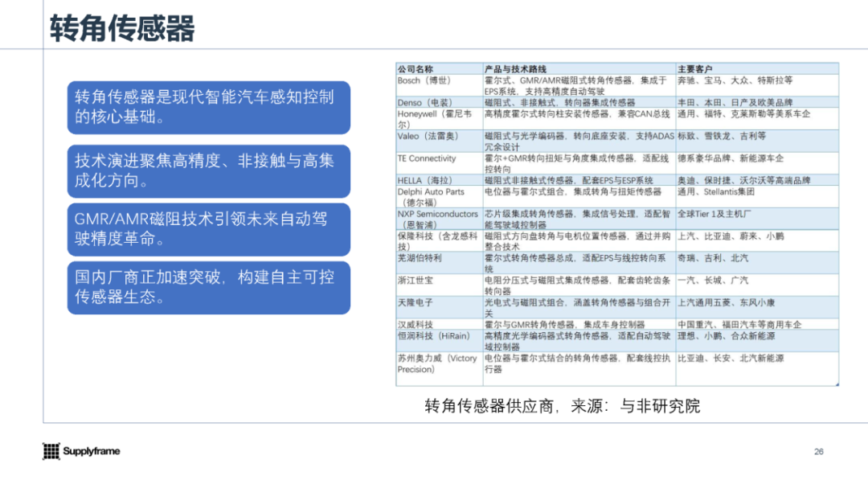Select the box mentioning GMR/AMR磁阻技术
The width and height of the screenshot is (868, 480).
pos(209,229)
